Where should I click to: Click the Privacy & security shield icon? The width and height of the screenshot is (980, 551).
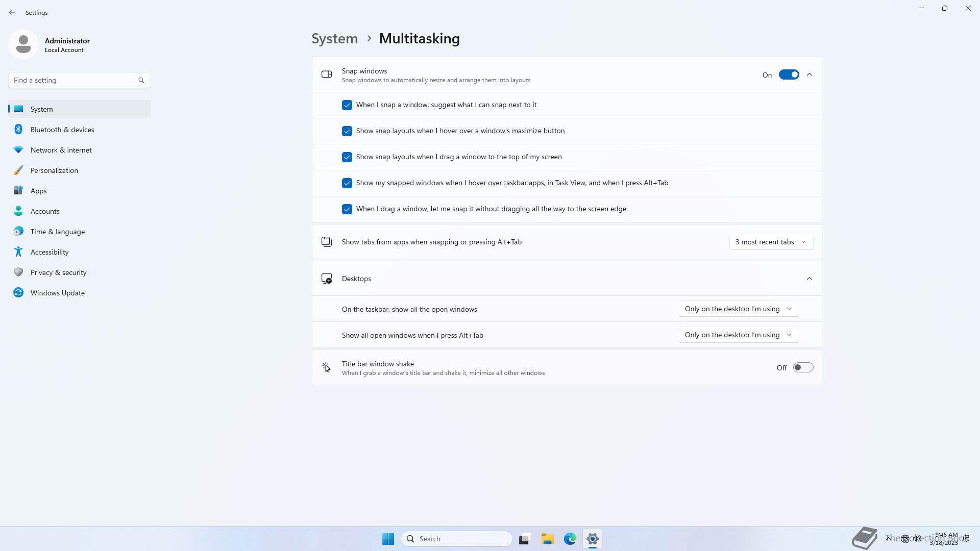(x=18, y=272)
